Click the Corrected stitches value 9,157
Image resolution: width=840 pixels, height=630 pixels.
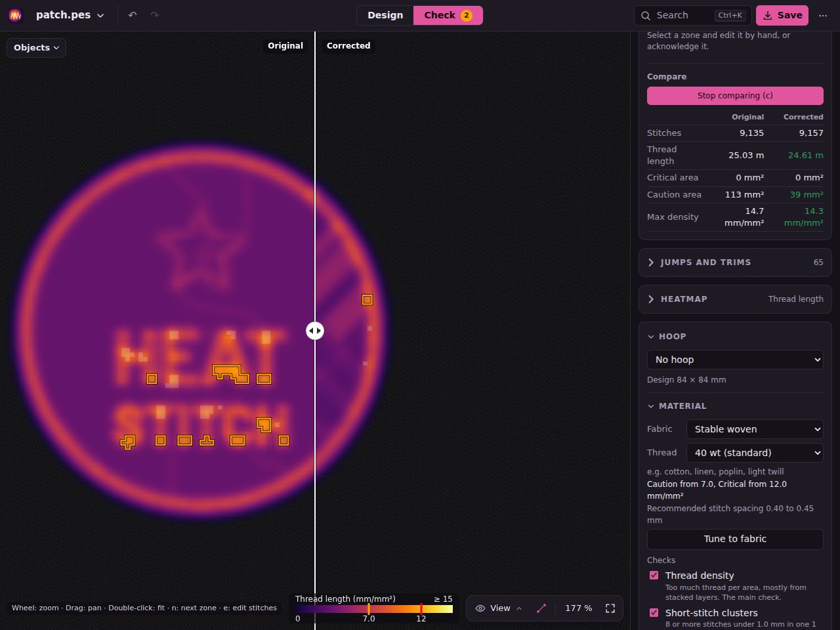tap(811, 133)
